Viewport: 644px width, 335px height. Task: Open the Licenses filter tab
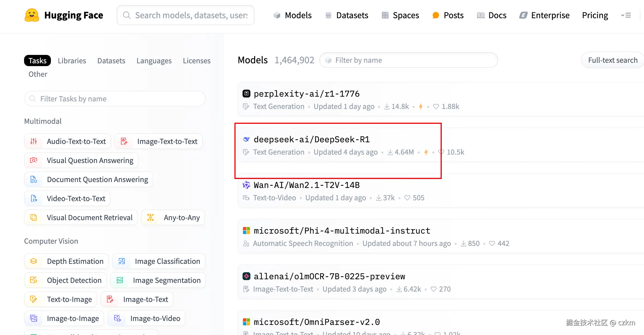click(x=196, y=61)
